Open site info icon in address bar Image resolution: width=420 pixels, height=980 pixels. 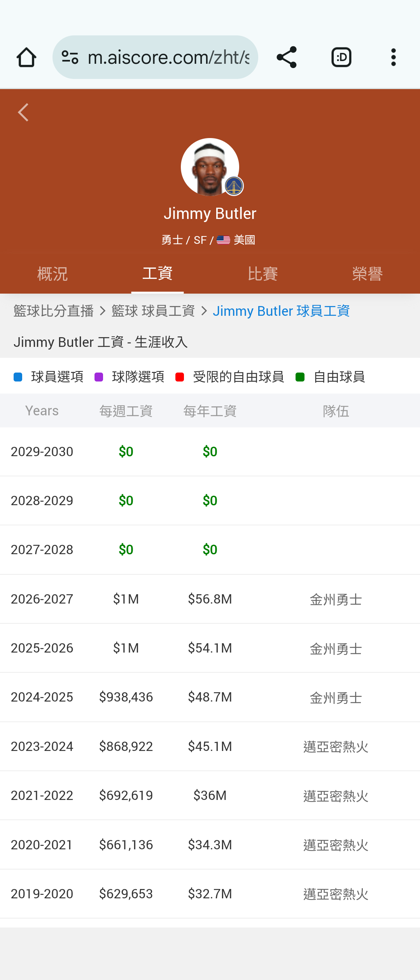(x=70, y=58)
